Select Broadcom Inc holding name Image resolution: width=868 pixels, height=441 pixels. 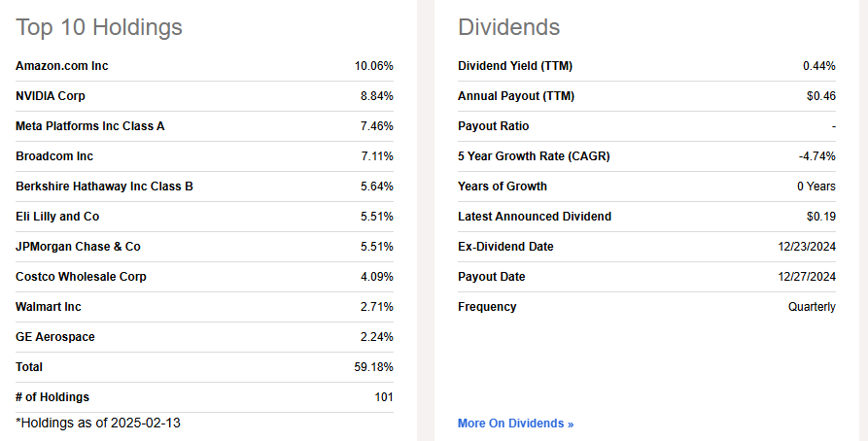(54, 156)
